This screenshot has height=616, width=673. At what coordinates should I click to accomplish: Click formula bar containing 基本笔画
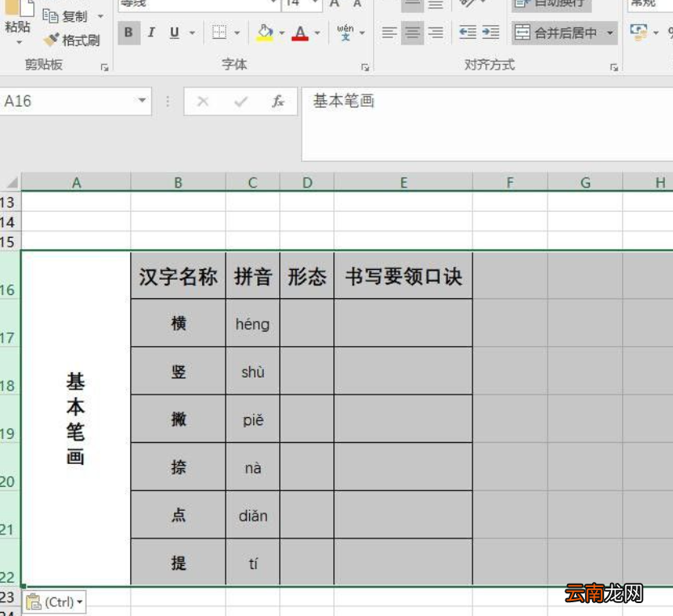click(487, 124)
